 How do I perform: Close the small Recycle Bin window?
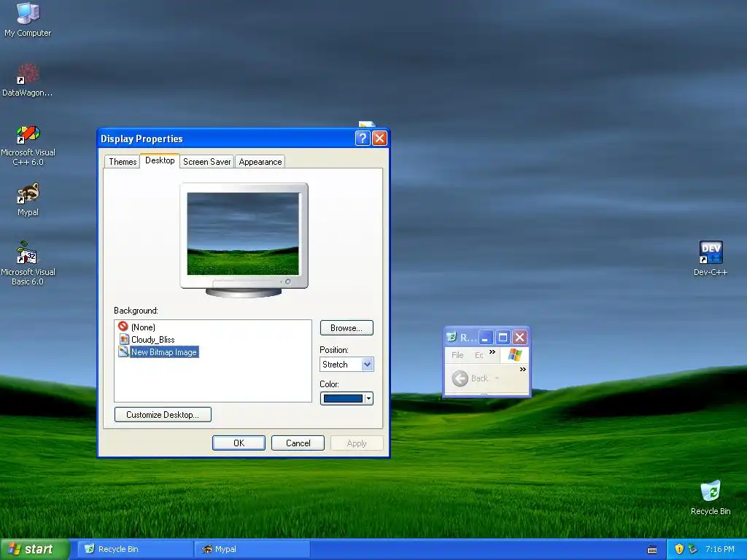(519, 337)
